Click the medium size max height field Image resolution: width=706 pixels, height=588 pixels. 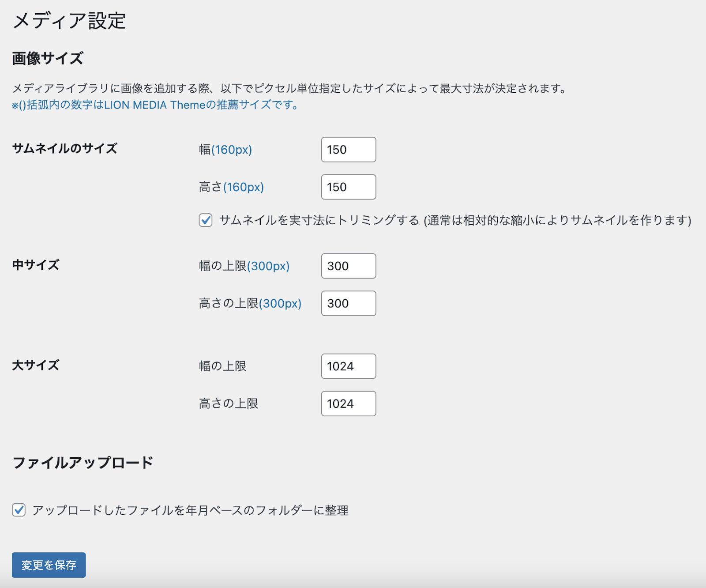pos(349,303)
